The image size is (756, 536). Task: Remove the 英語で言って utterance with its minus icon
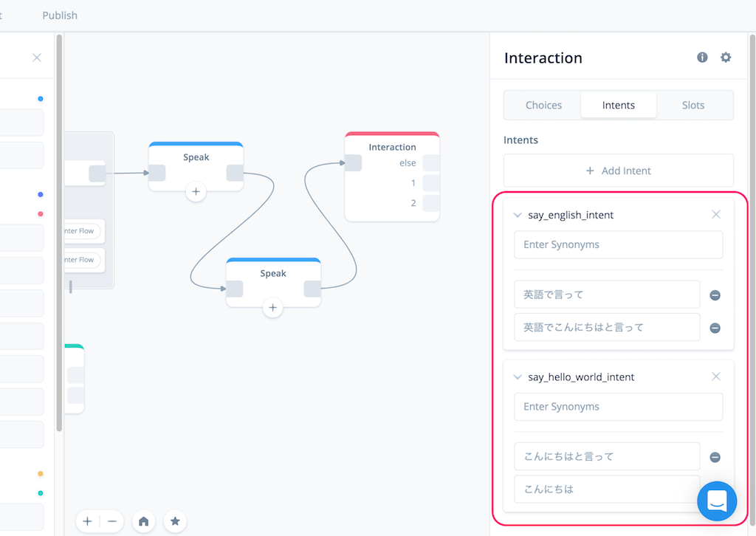[x=714, y=295]
